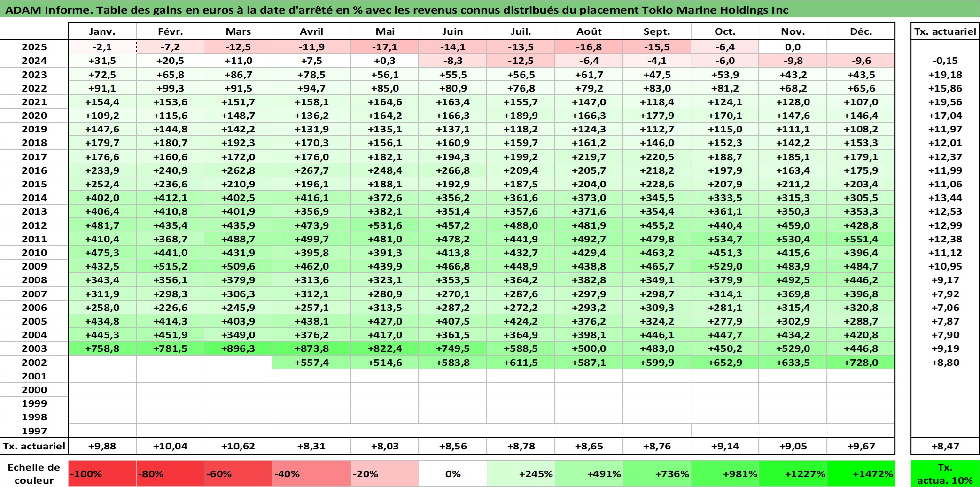Click the 2025 row label
The height and width of the screenshot is (487, 980).
click(x=34, y=47)
